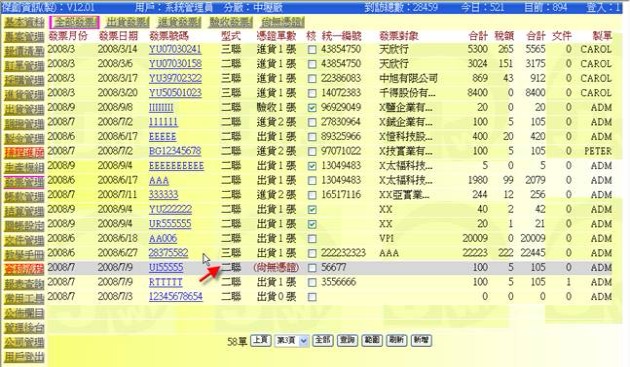Open invoice link 111111
This screenshot has width=630, height=367.
tap(163, 122)
